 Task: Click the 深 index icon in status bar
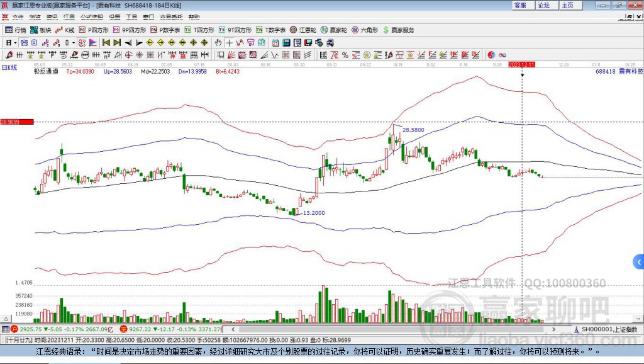124,329
